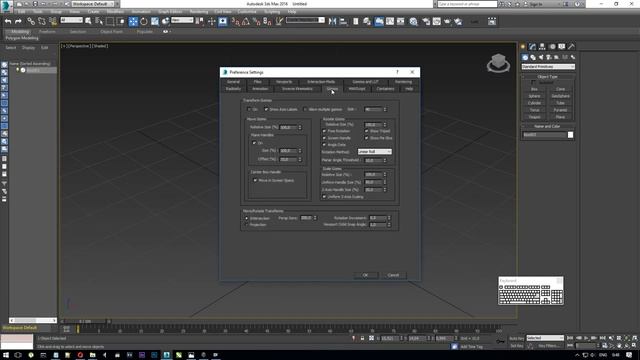Open the Hierarchy command panel tab

click(542, 47)
